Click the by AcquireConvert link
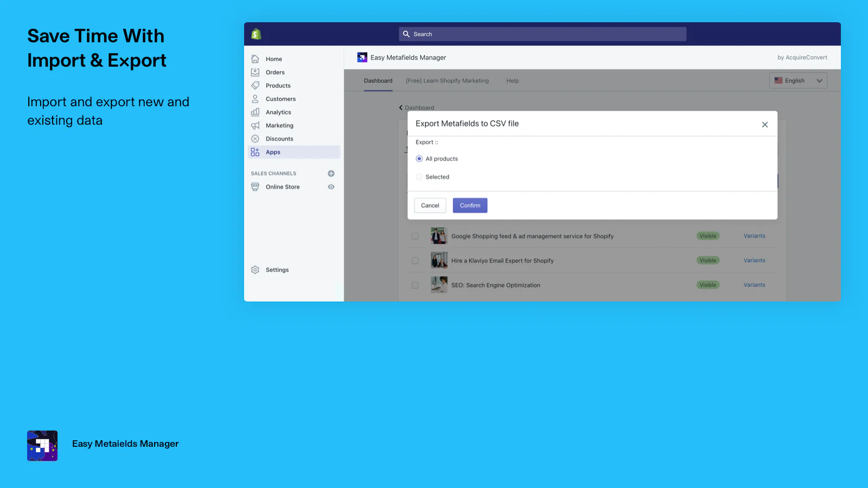The width and height of the screenshot is (868, 488). [x=802, y=57]
